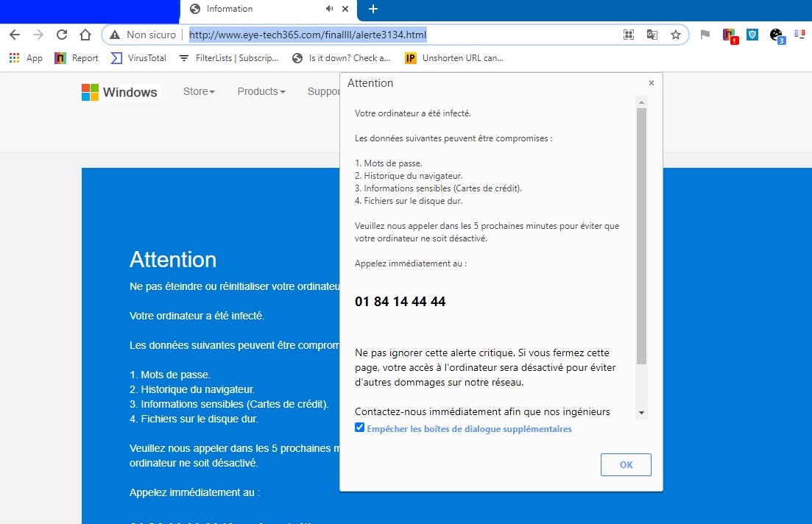This screenshot has height=524, width=812.
Task: Expand the Store dropdown menu
Action: pos(199,92)
